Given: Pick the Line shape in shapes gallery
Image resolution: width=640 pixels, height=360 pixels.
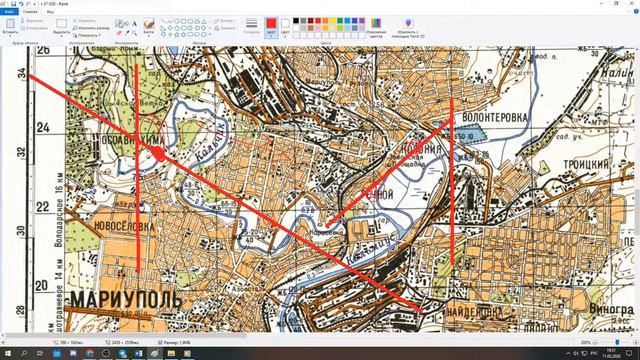Looking at the screenshot, I should pyautogui.click(x=163, y=20).
